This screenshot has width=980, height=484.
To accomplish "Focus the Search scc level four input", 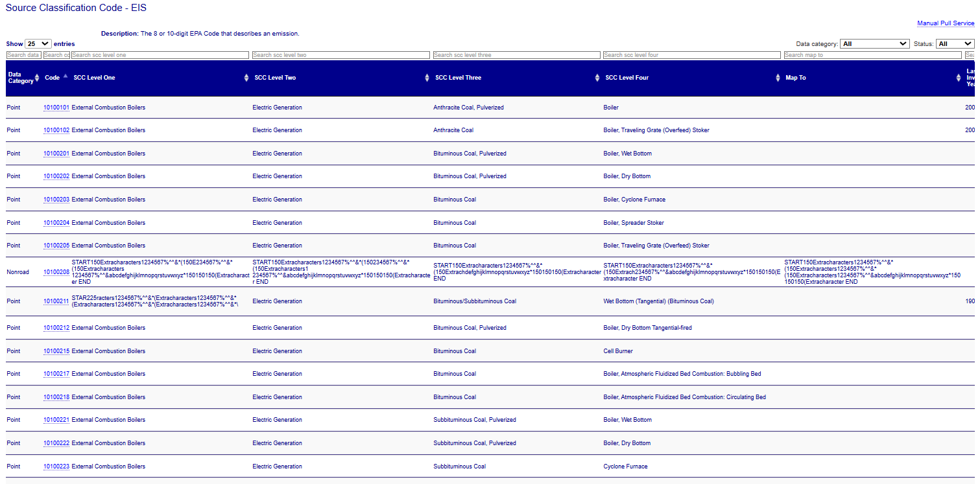I will pos(691,55).
